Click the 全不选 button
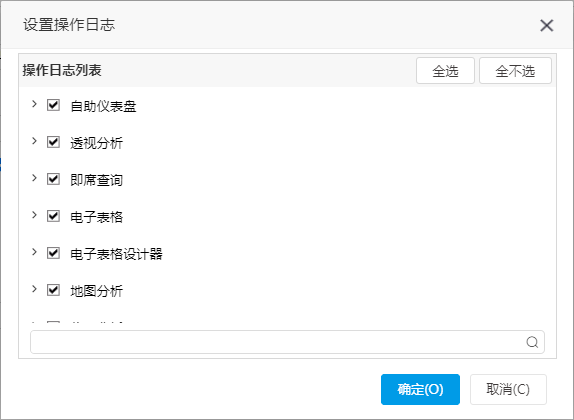 coord(515,71)
